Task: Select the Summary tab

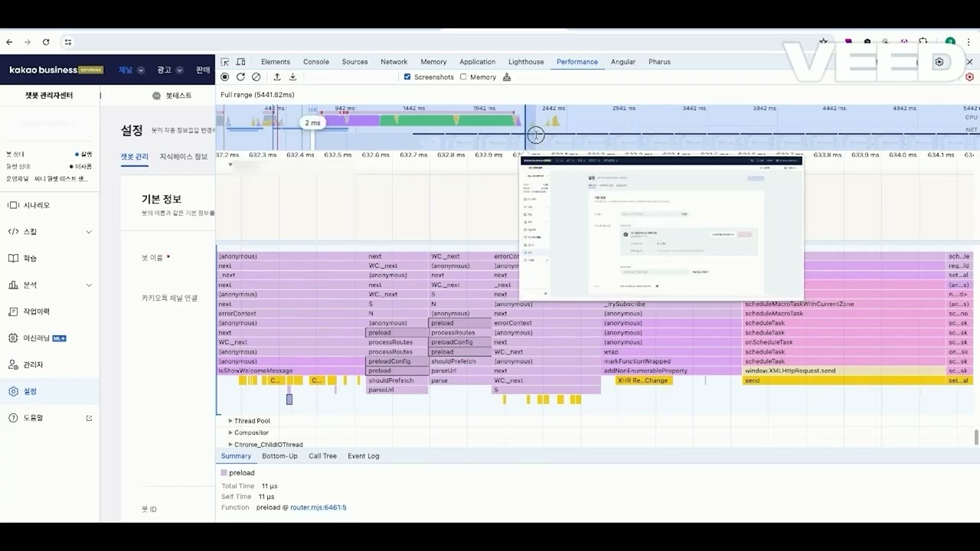Action: 236,456
